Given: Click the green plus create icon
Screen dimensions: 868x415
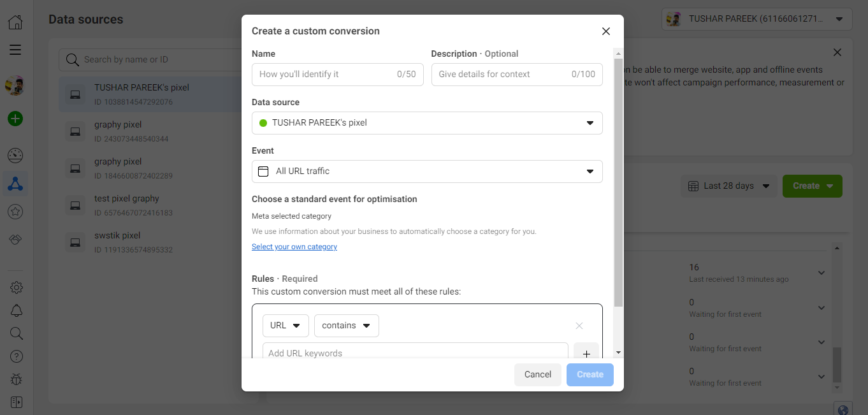Looking at the screenshot, I should point(15,119).
